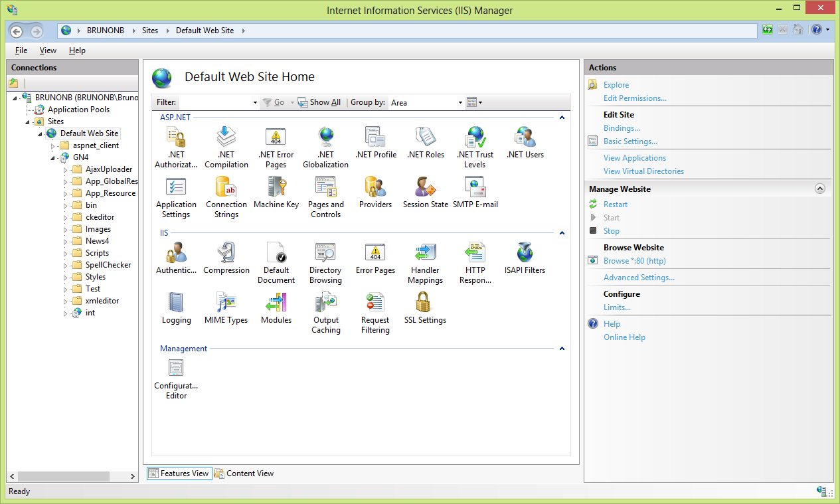Open Application Settings feature
This screenshot has width=840, height=504.
click(x=176, y=197)
